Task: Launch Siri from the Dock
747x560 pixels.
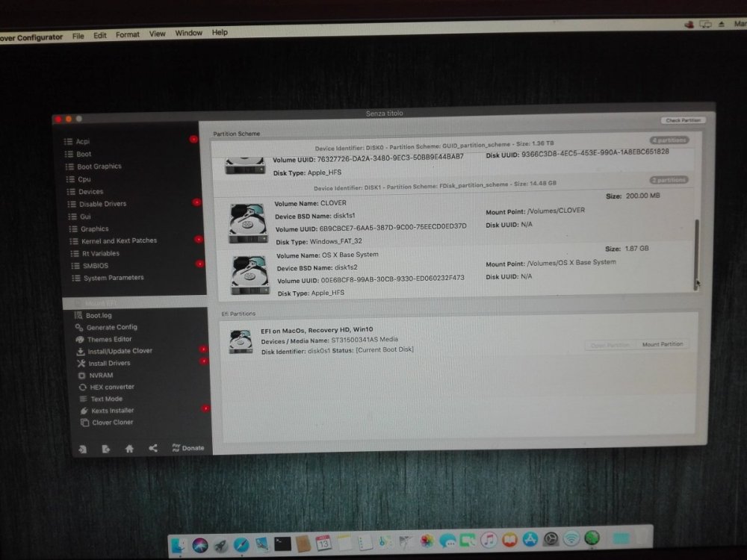Action: click(200, 544)
